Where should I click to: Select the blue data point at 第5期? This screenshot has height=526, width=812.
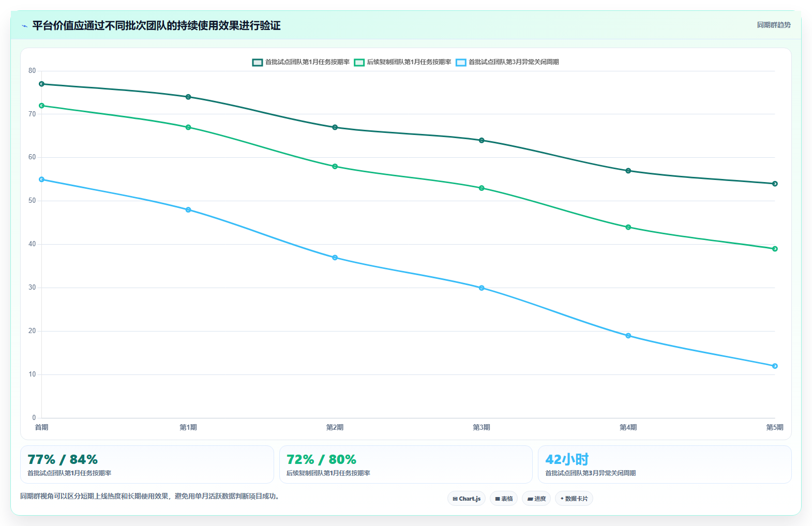(775, 366)
